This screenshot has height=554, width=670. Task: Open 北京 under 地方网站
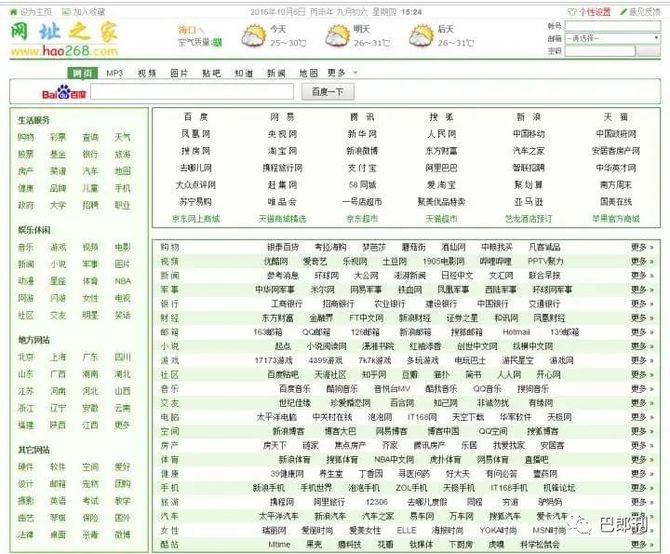point(26,357)
